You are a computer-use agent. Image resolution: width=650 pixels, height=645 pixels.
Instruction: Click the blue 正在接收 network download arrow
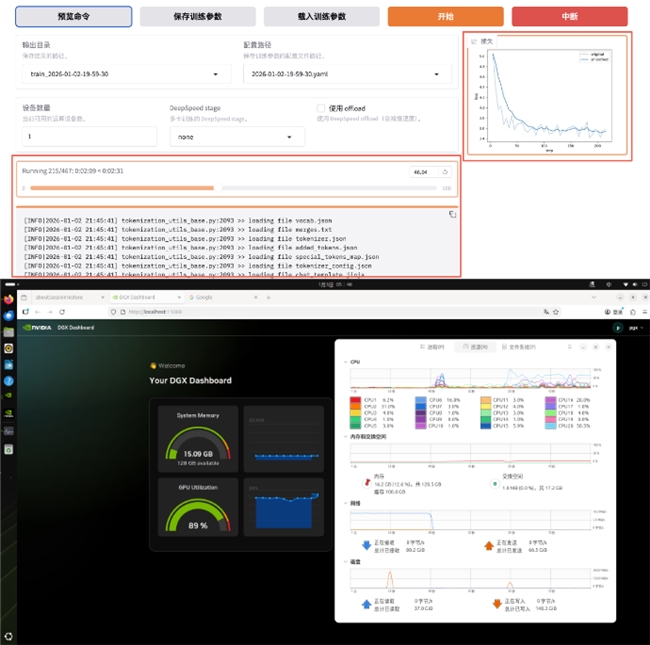click(x=368, y=546)
